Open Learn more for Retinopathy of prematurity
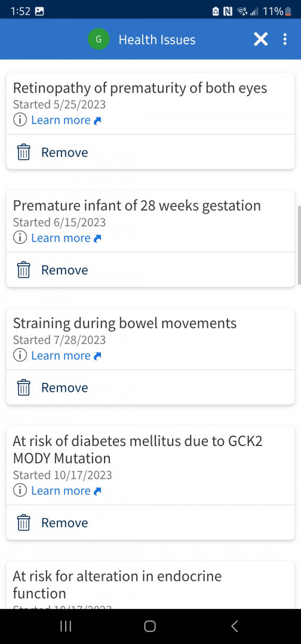The height and width of the screenshot is (644, 301). coord(66,120)
